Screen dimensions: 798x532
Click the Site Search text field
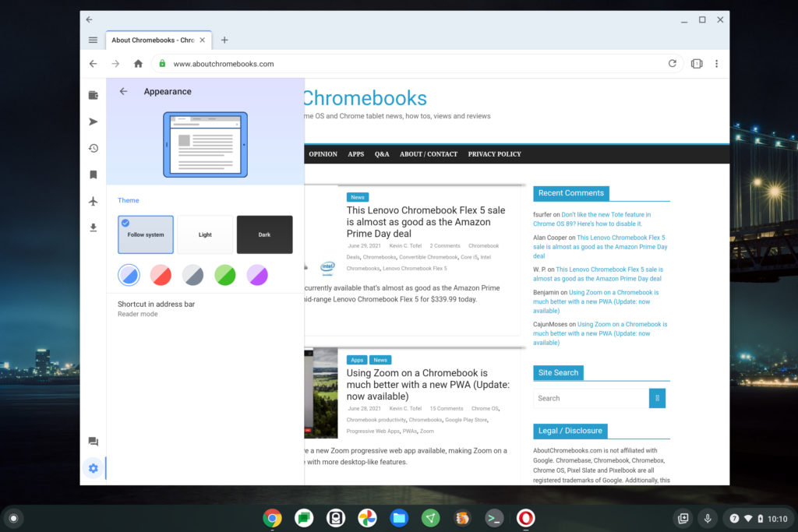(591, 398)
